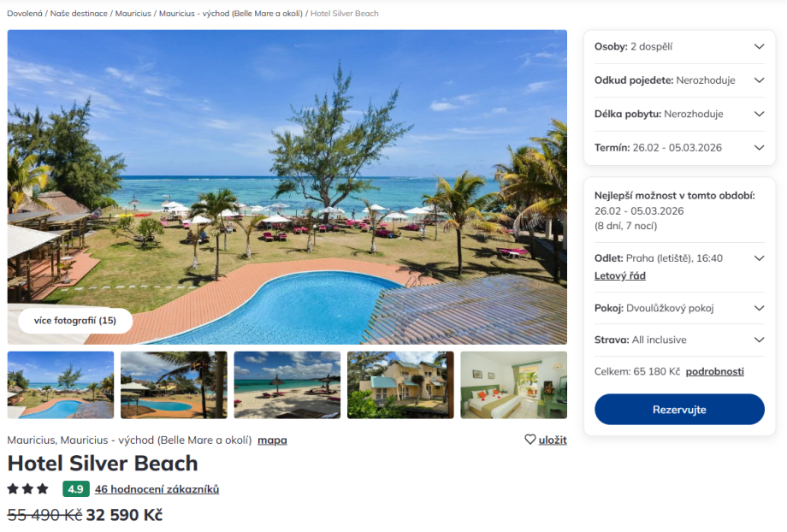Screen dimensions: 787x532
Task: Open the Pokoj room type dropdown
Action: [x=679, y=308]
